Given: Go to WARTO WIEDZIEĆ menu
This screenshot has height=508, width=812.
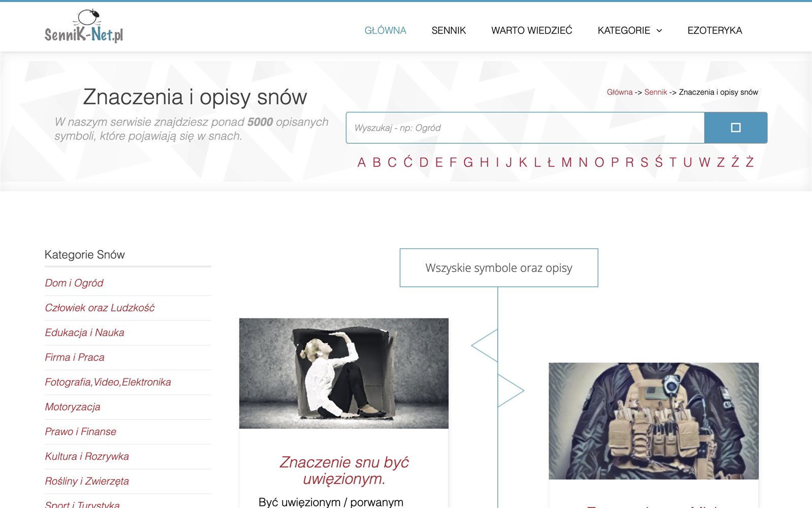Looking at the screenshot, I should (531, 30).
